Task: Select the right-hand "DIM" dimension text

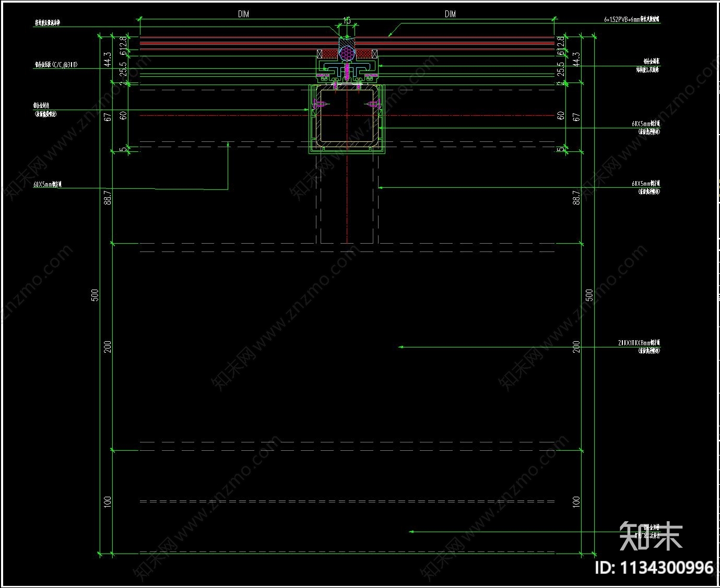Action: 450,14
